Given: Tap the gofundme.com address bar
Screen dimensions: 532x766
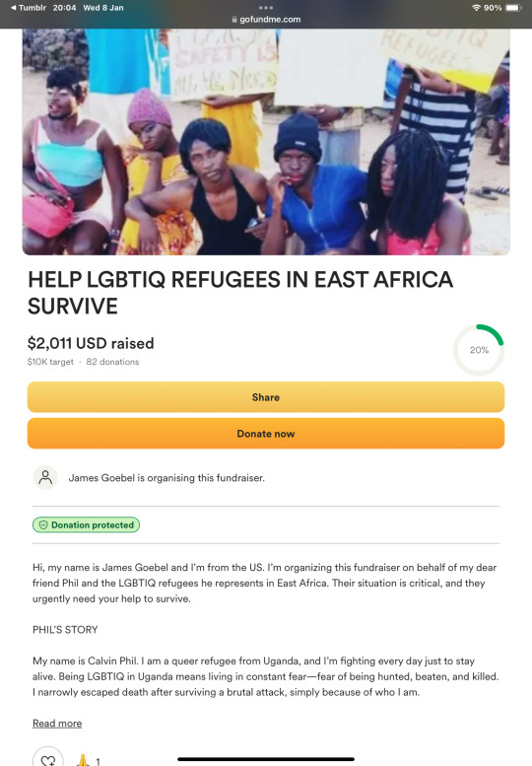Looking at the screenshot, I should [266, 20].
